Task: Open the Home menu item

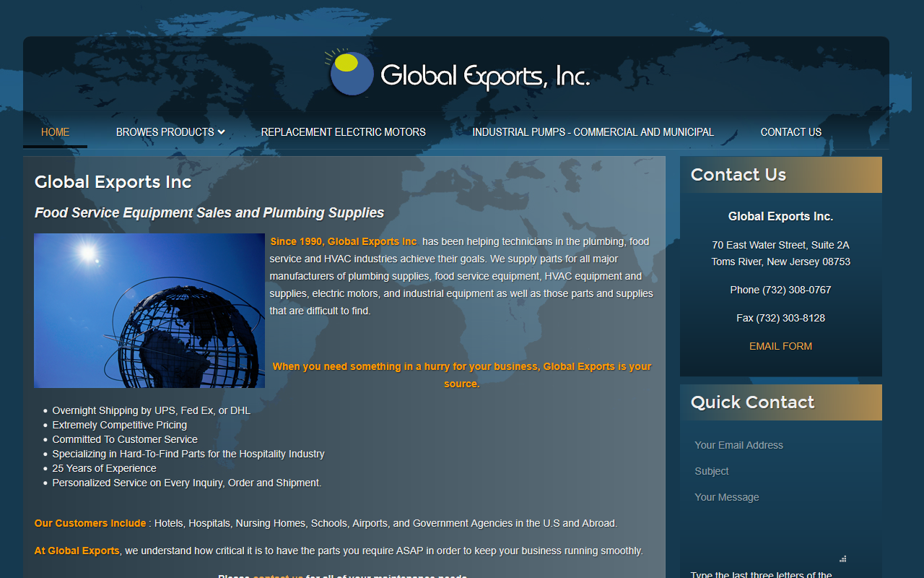Action: (x=56, y=132)
